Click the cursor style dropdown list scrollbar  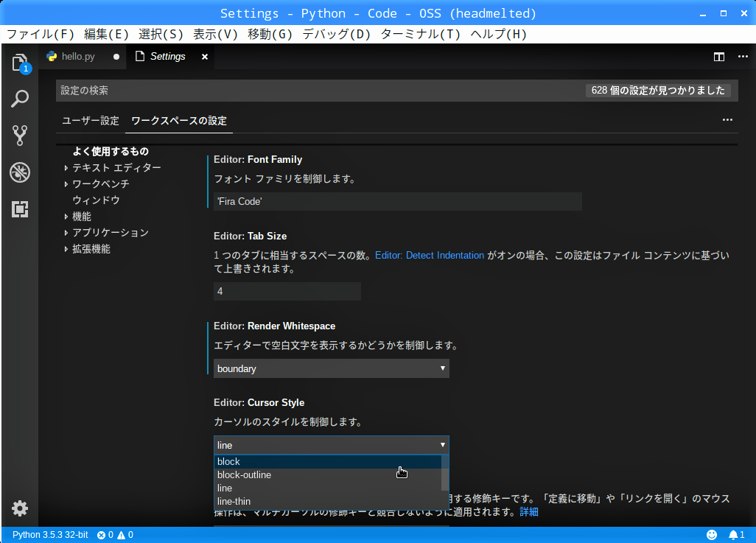click(x=445, y=474)
